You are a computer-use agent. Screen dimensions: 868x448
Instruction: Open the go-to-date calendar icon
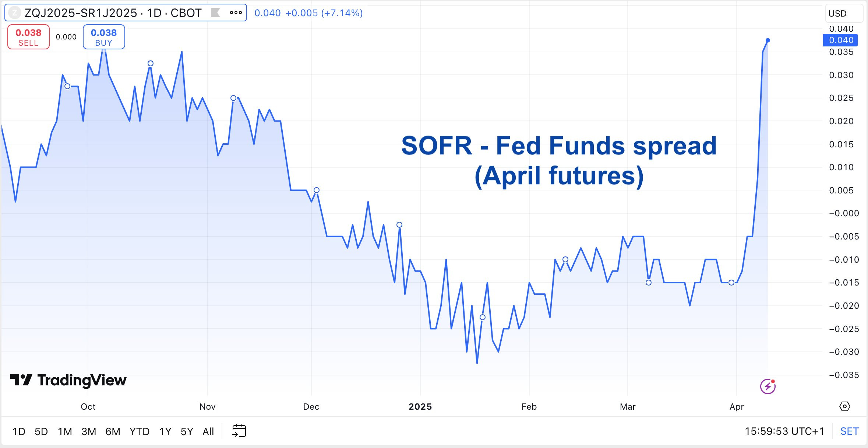[239, 431]
